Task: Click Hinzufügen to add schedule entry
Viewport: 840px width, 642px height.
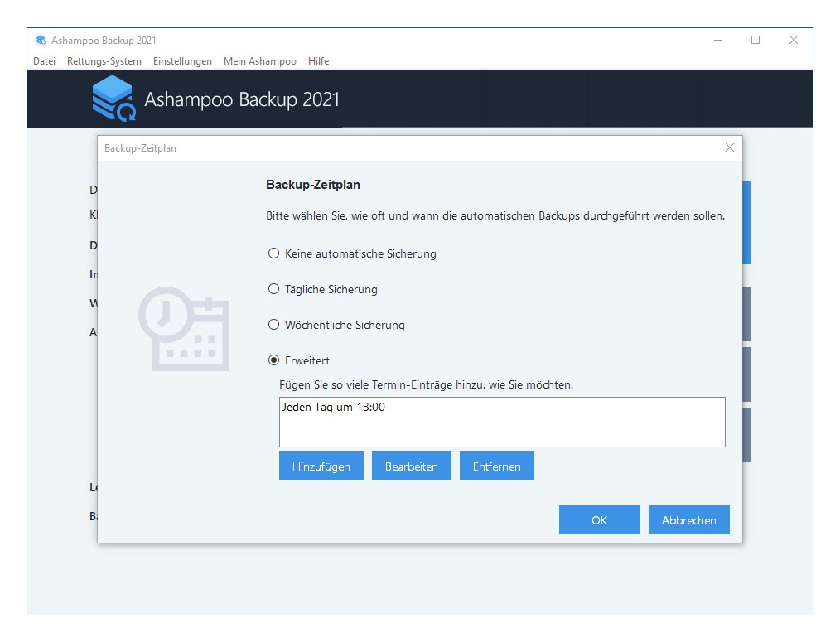Action: click(321, 466)
